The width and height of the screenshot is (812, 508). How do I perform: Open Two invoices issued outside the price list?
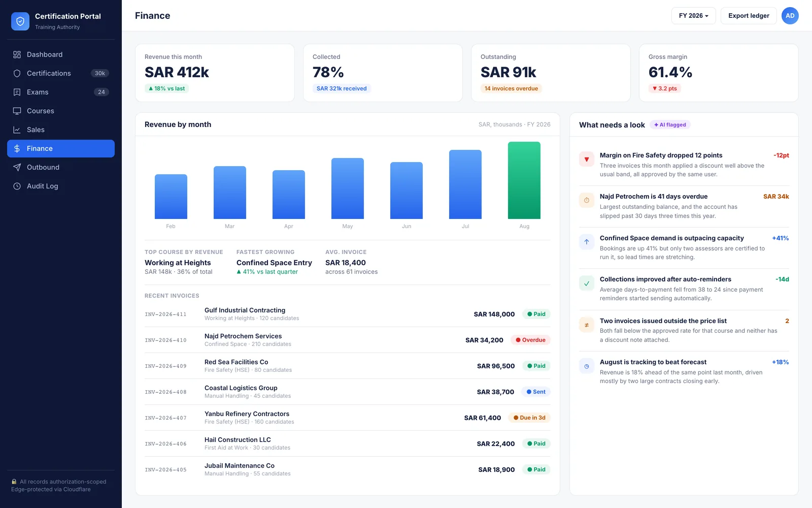(x=663, y=321)
